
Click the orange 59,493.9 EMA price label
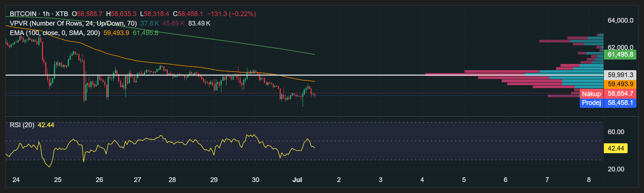[620, 84]
